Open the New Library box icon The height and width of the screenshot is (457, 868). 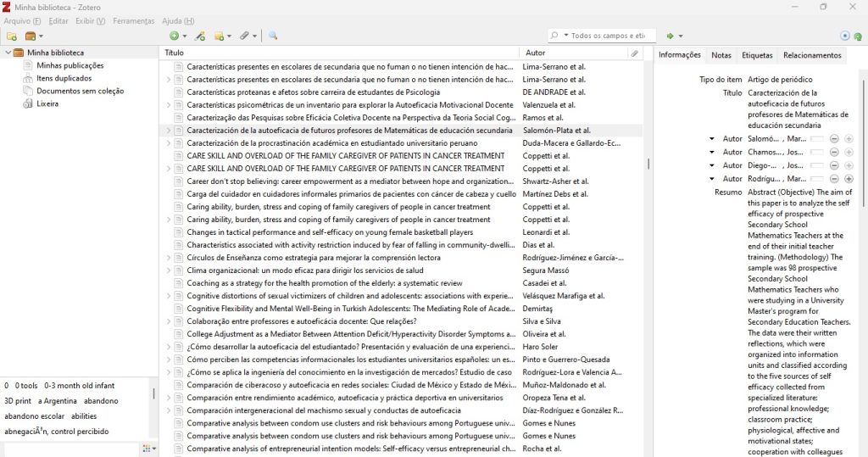point(31,36)
